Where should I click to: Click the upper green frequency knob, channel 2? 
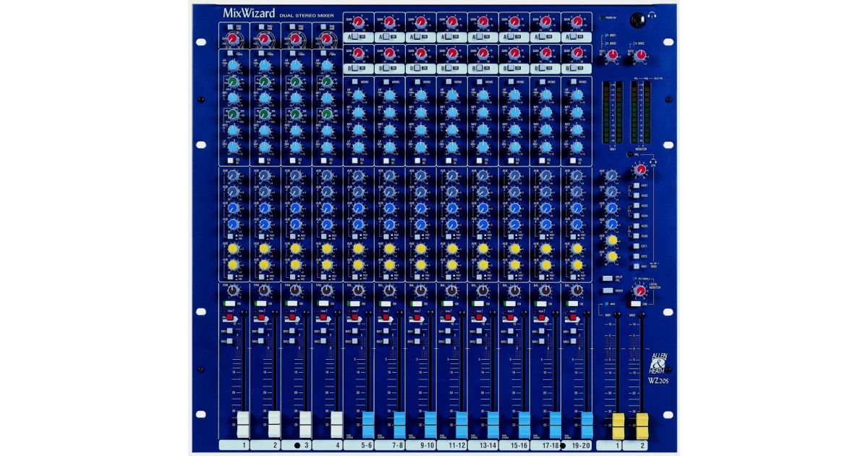click(265, 83)
